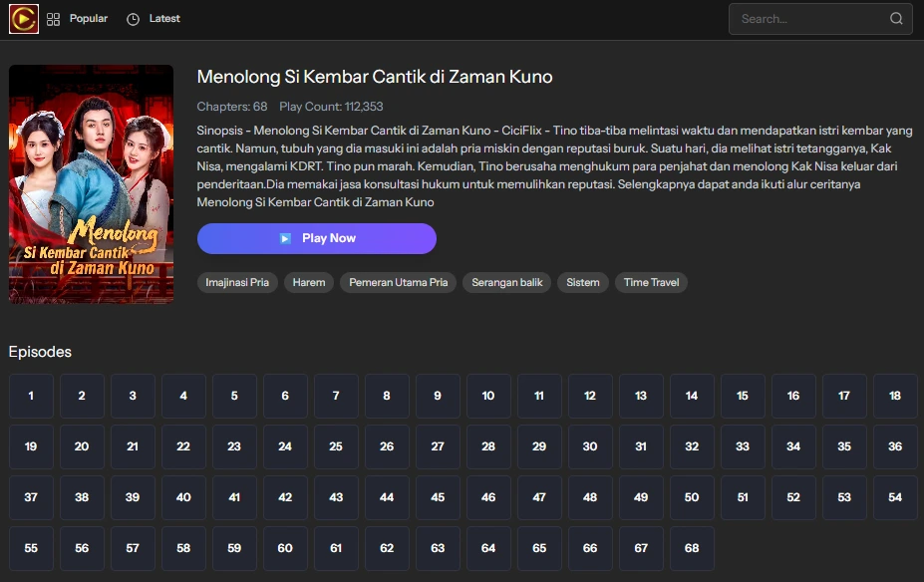Viewport: 924px width, 582px height.
Task: Click inside the Search input field
Action: (807, 18)
